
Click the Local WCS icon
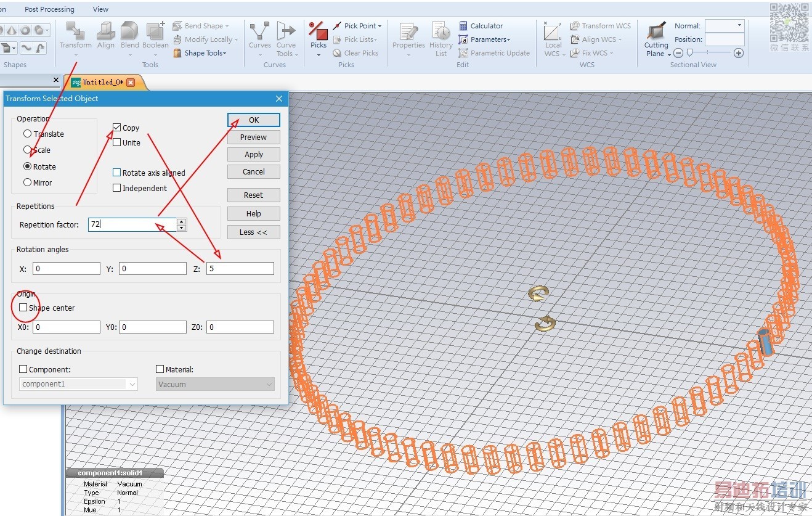click(x=553, y=31)
